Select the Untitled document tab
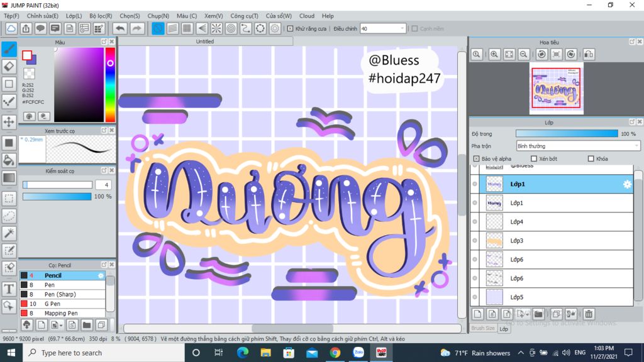Screen dimensions: 644x362 click(x=205, y=41)
